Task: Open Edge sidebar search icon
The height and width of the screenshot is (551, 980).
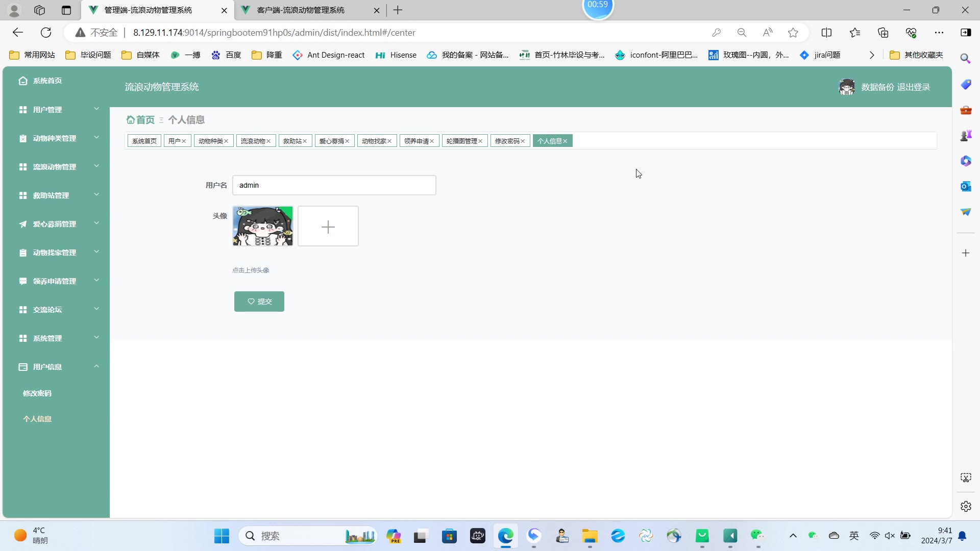Action: [x=965, y=59]
